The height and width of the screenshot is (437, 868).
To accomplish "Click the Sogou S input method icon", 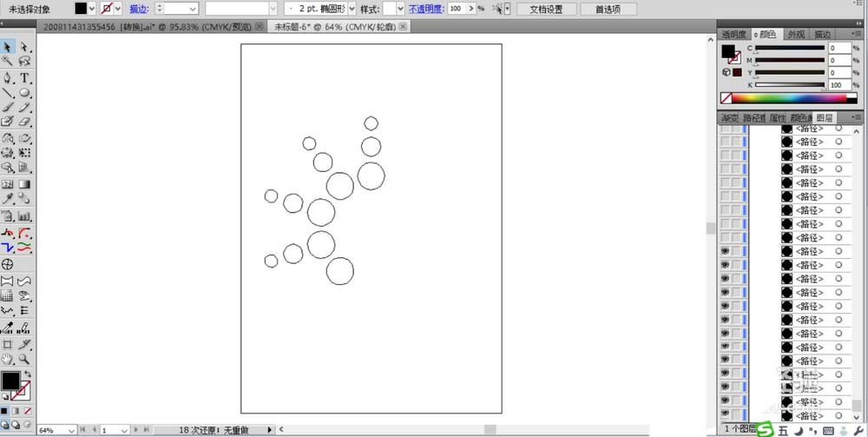I will point(765,429).
